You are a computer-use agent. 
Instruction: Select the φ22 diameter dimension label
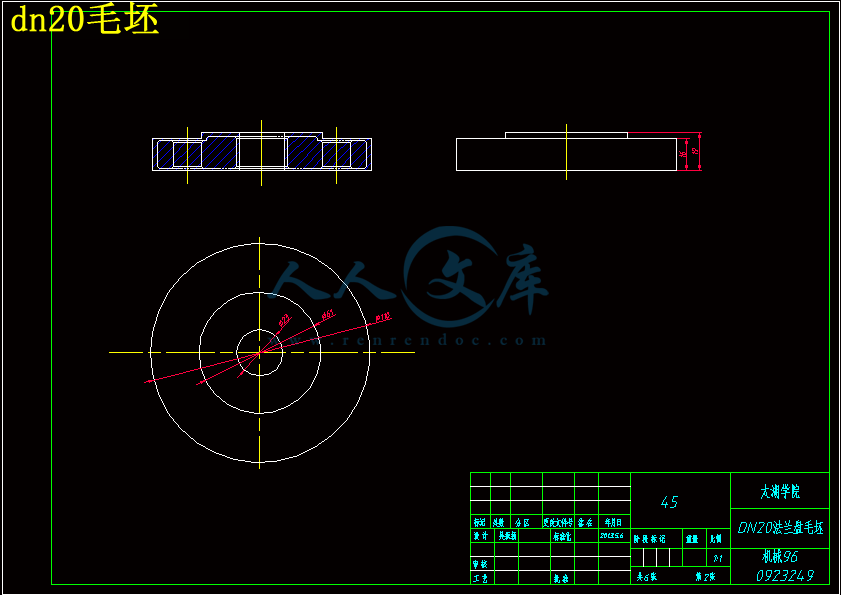click(284, 320)
